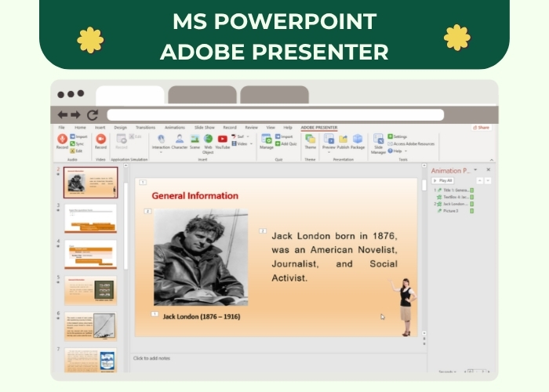This screenshot has width=549, height=392.
Task: Switch to the Home tab
Action: coord(80,127)
